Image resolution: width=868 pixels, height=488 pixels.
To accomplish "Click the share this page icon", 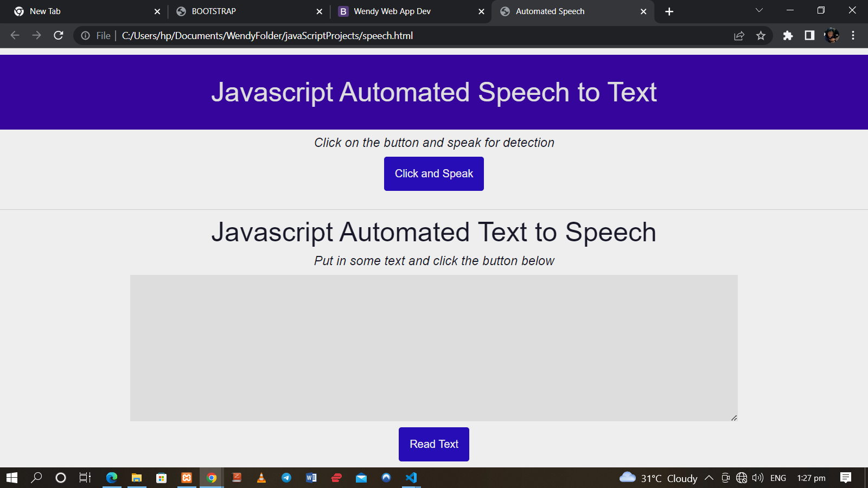I will (x=739, y=36).
